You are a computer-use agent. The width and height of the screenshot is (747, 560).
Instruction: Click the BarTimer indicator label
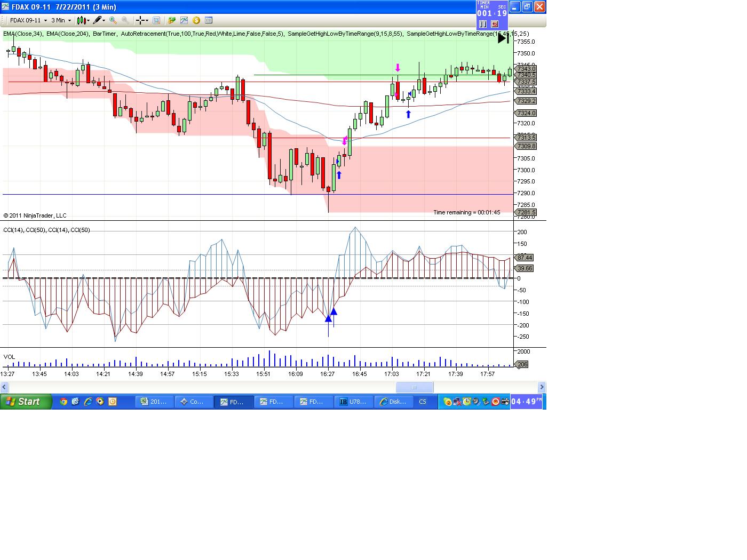point(104,34)
